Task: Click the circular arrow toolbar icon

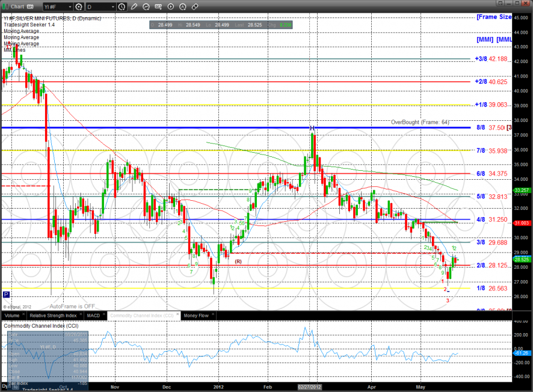Action: click(147, 7)
